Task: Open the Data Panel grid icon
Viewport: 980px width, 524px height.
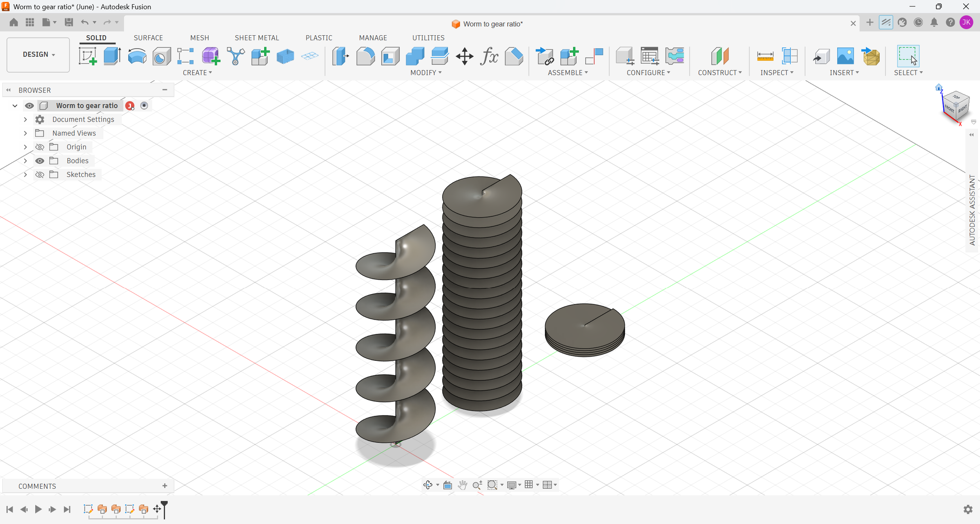Action: pos(30,22)
